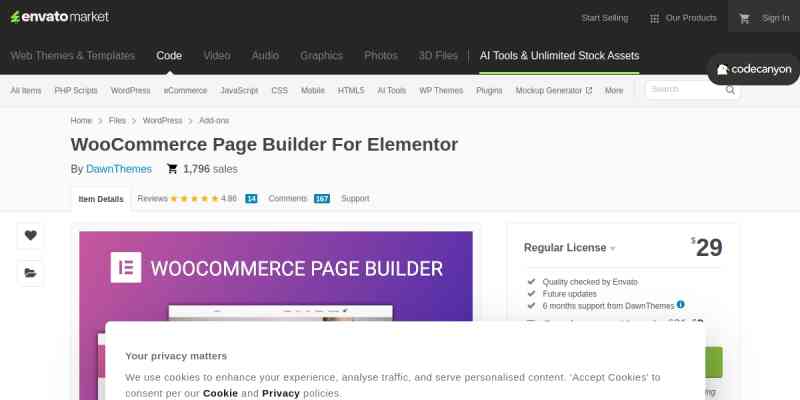Click the CodeCanyon logo badge
800x400 pixels.
click(753, 69)
